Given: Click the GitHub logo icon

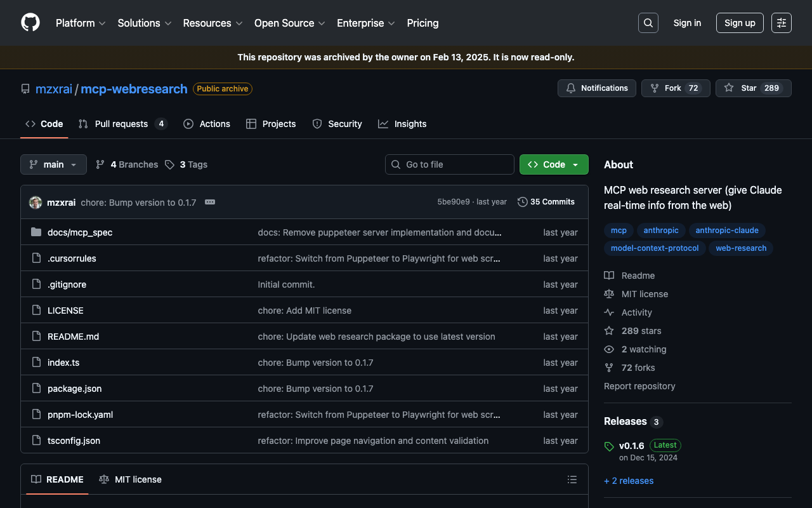Looking at the screenshot, I should coord(30,23).
